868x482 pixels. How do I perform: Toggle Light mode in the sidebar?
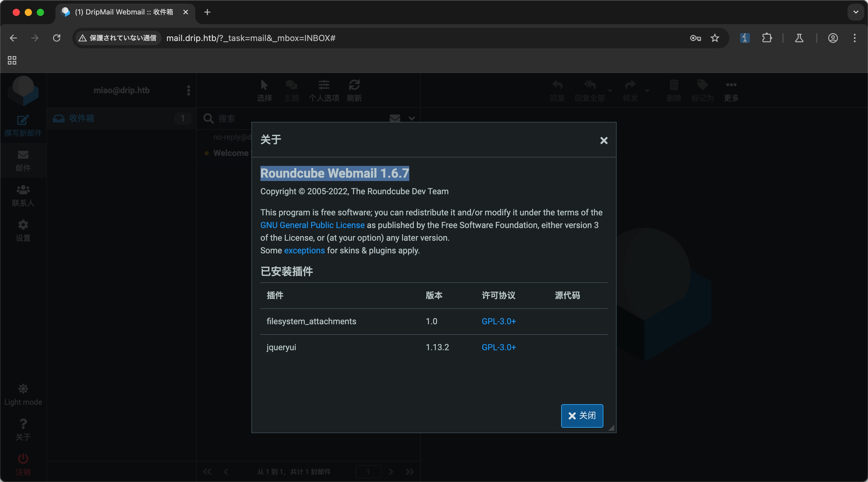pos(23,389)
